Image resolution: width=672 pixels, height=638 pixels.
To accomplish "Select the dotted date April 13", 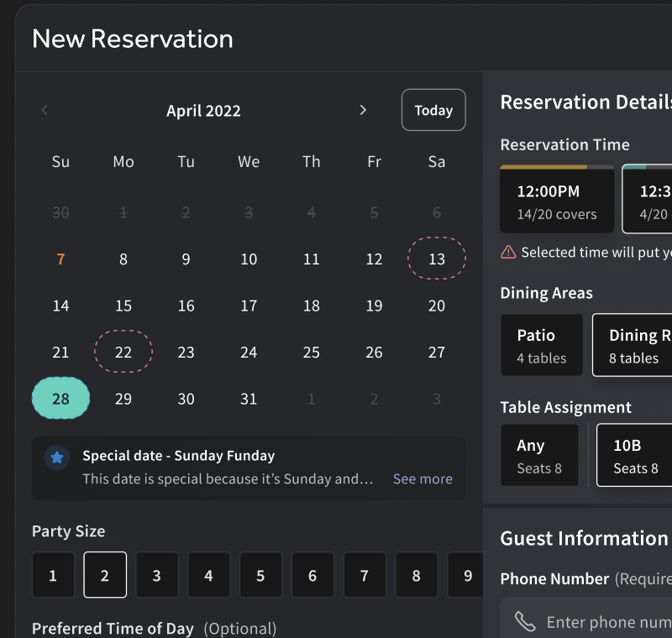I will 436,259.
